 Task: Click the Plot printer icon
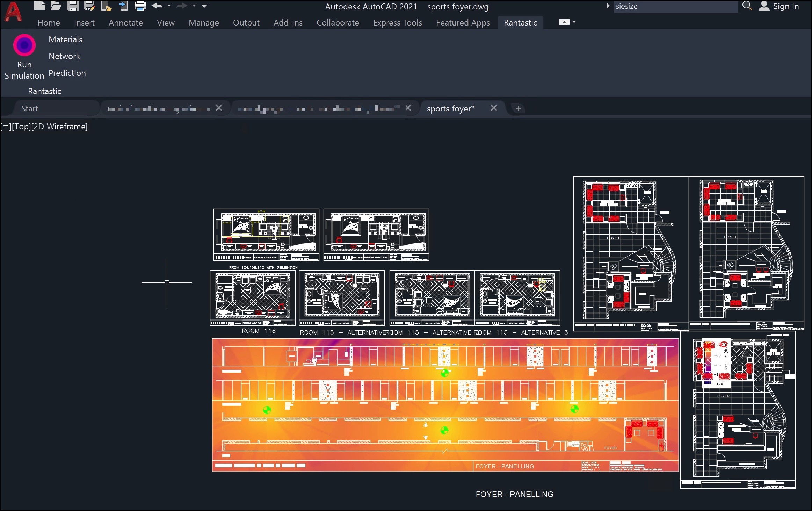140,6
